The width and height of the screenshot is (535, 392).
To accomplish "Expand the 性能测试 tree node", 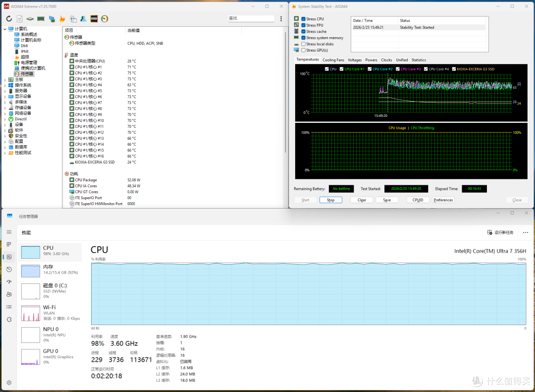I will [x=5, y=153].
